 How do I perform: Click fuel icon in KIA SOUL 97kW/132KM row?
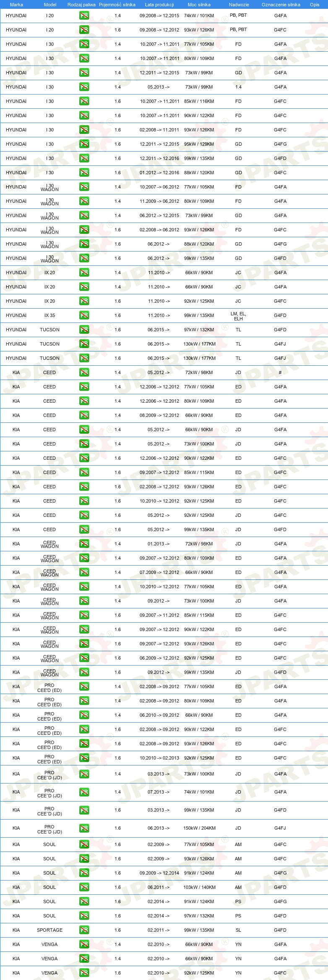84,916
